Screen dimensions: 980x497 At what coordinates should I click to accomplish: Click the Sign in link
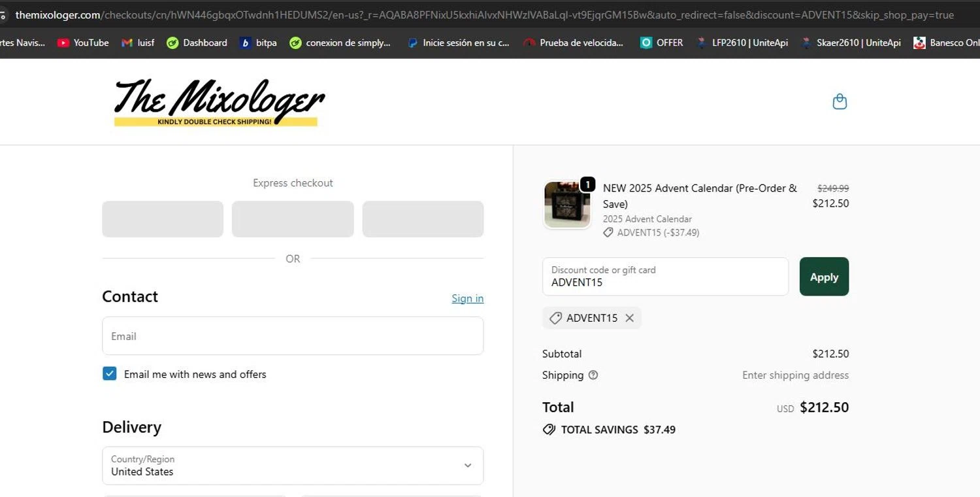(468, 298)
